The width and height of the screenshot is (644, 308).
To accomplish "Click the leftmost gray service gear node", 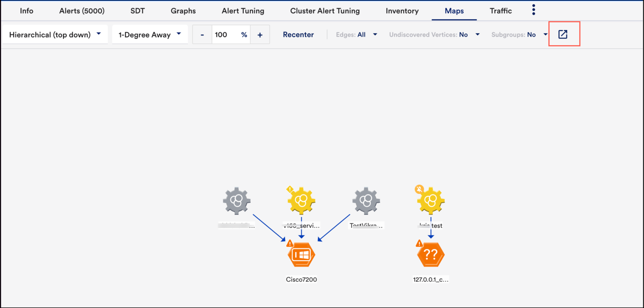I will (x=237, y=200).
